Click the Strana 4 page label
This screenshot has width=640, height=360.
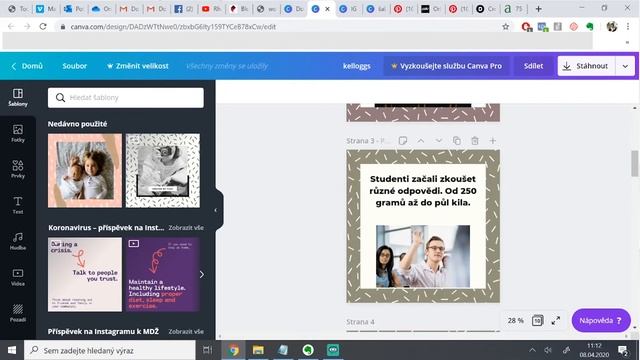[360, 322]
